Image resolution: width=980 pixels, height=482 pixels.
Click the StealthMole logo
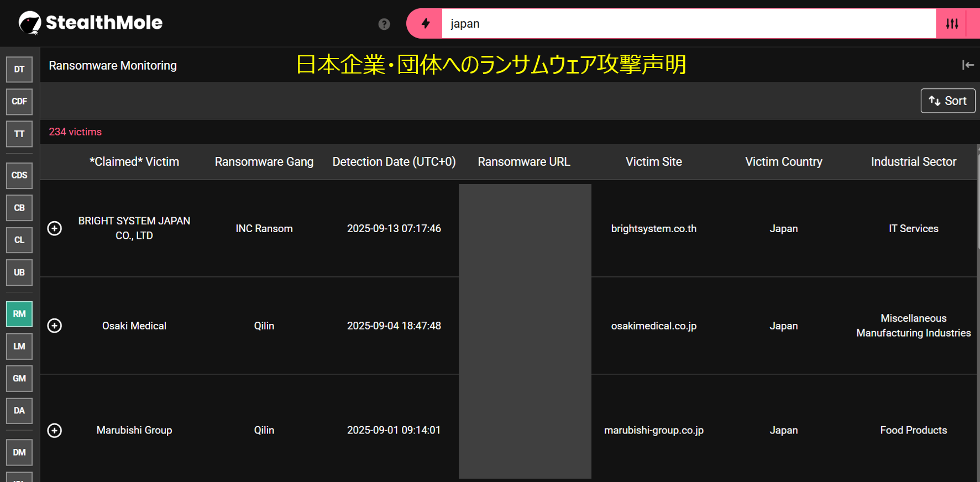[91, 23]
